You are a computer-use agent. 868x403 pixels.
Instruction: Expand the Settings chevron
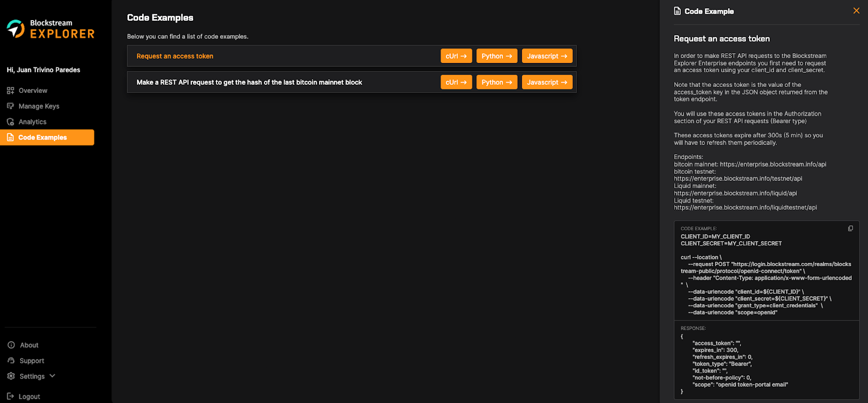click(53, 376)
